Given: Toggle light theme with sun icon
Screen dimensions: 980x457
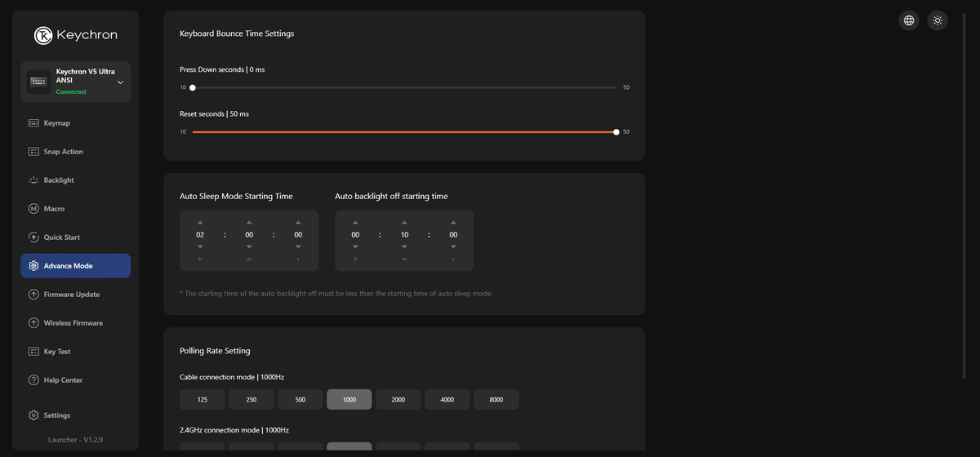Looking at the screenshot, I should pos(937,20).
